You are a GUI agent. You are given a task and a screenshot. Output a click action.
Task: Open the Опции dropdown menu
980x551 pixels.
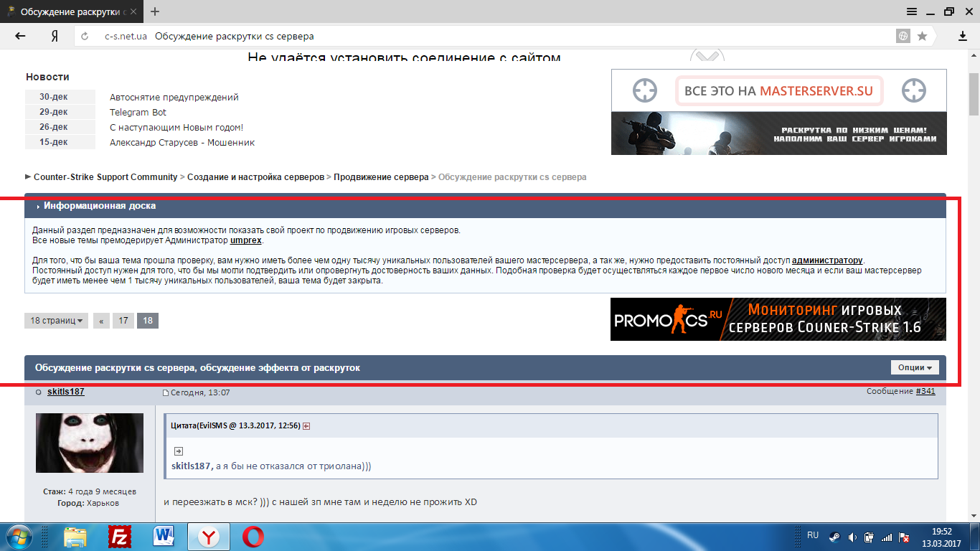tap(915, 367)
